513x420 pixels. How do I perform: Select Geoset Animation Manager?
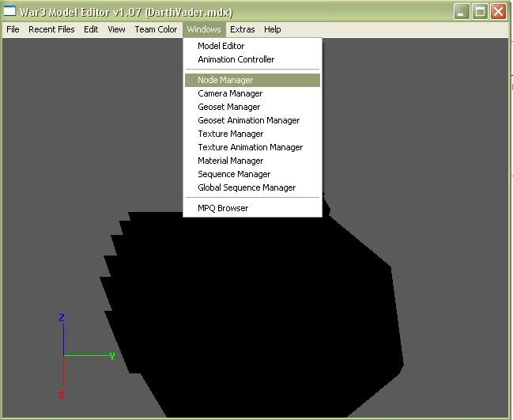click(x=252, y=120)
